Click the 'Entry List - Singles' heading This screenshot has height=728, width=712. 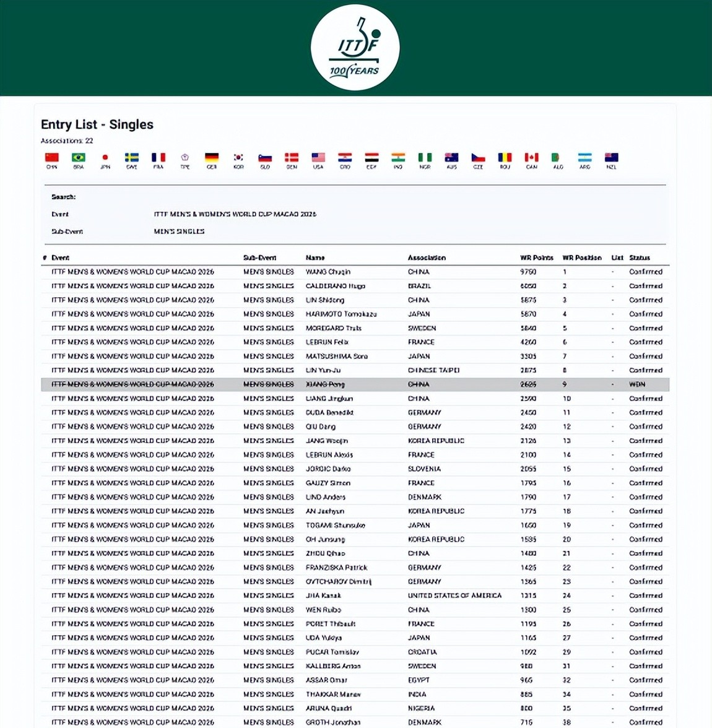tap(97, 124)
